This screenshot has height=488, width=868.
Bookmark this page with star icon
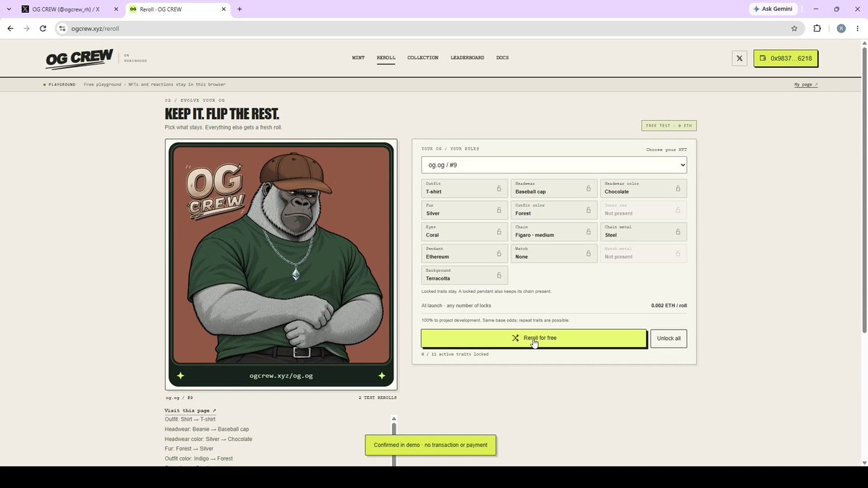coord(794,28)
